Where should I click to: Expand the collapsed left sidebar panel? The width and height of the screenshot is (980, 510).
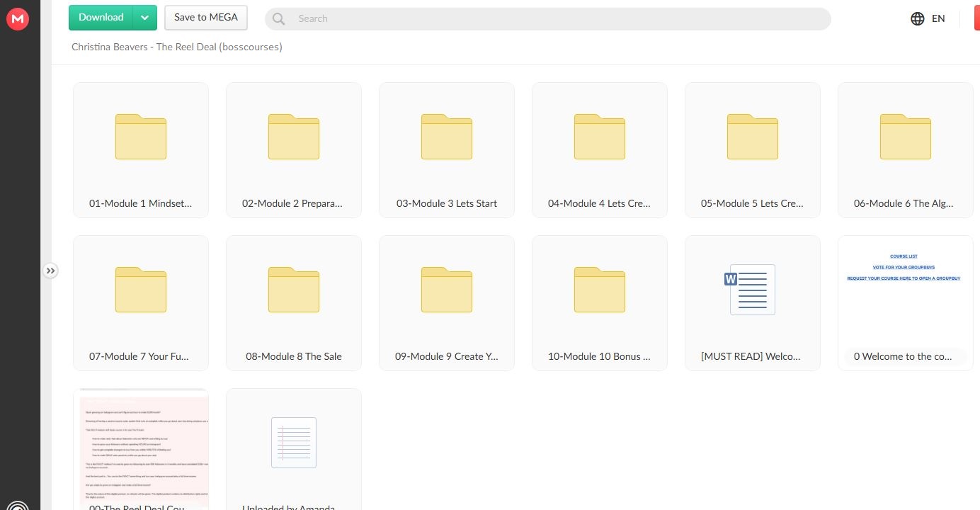pyautogui.click(x=50, y=271)
